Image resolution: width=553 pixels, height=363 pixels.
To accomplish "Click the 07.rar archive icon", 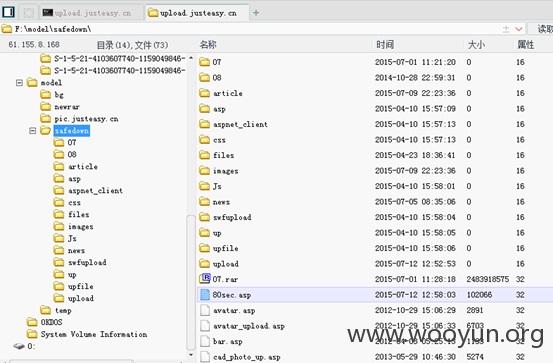I will (205, 279).
